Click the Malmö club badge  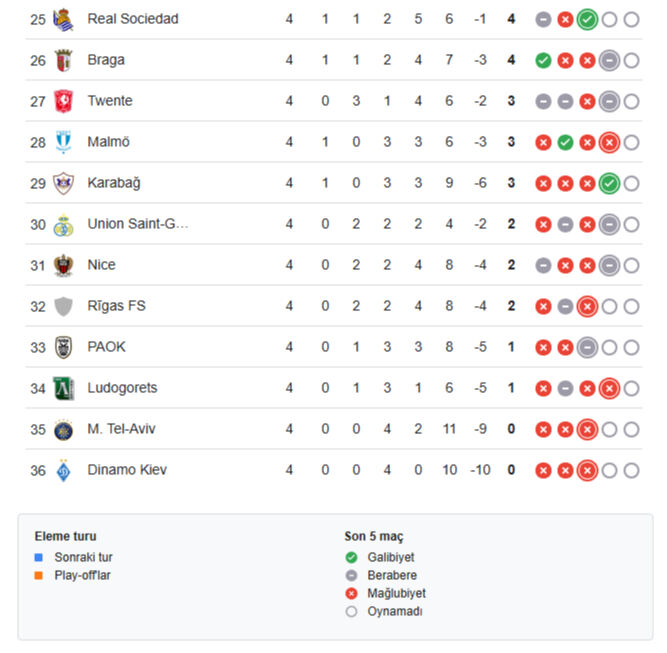[64, 142]
